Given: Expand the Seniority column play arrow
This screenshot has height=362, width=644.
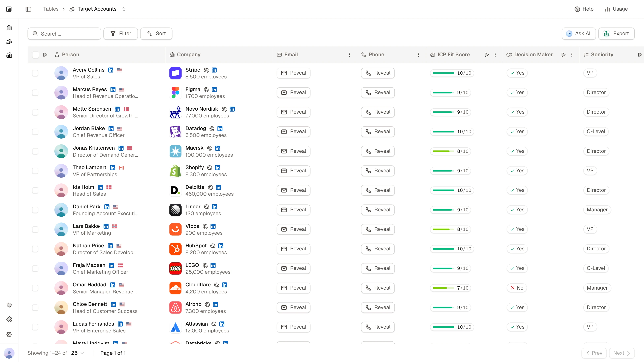Looking at the screenshot, I should tap(640, 55).
